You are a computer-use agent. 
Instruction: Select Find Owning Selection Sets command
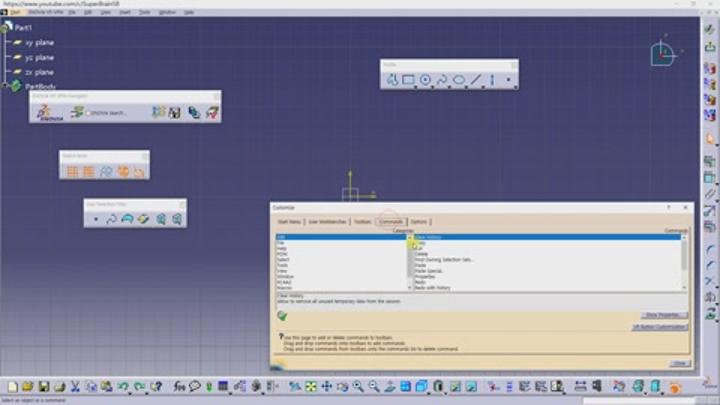click(444, 259)
